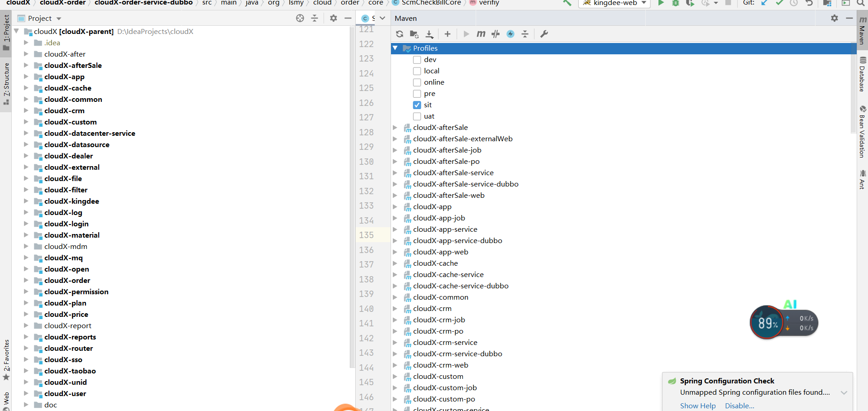The image size is (868, 411).
Task: Expand cloudX-afterSale Maven module
Action: click(395, 128)
